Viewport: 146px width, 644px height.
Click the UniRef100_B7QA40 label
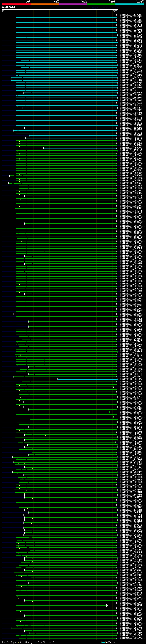click(131, 397)
